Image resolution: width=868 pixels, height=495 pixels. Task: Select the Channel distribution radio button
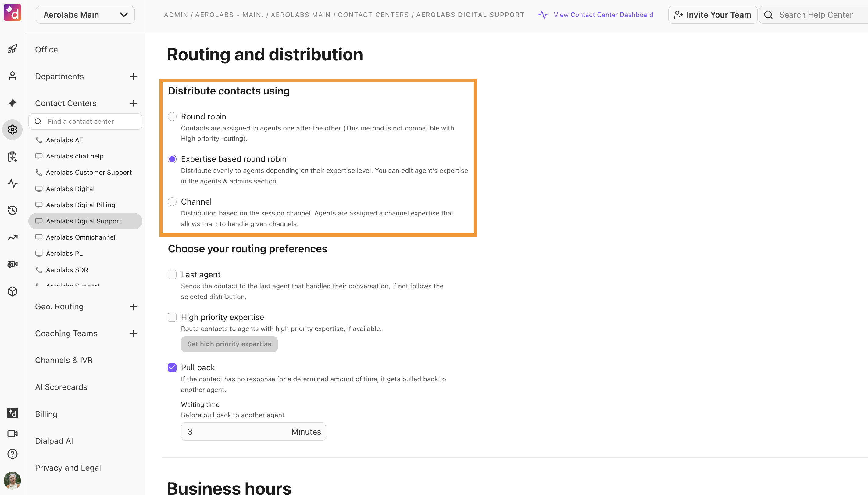(172, 201)
